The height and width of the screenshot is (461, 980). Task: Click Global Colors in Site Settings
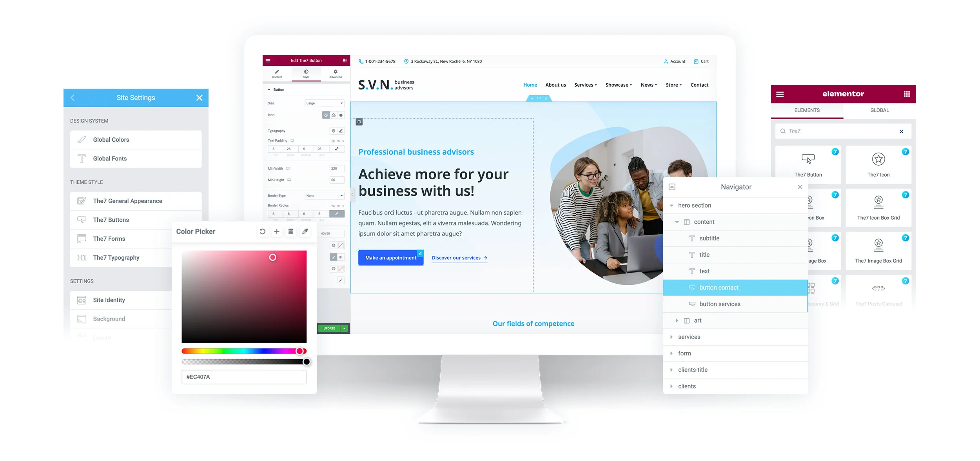(135, 139)
